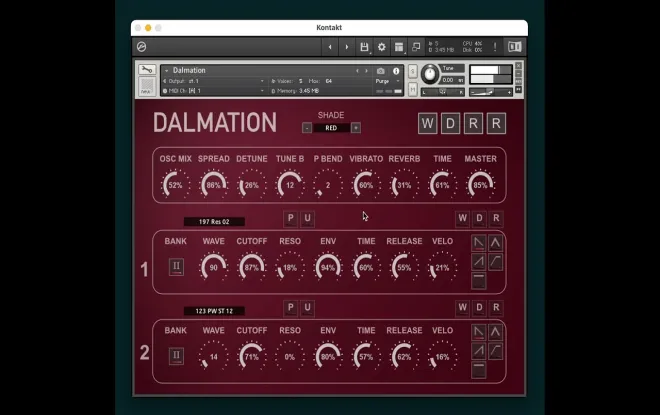Select ramp-down envelope shape for oscillator 1
Screen dimensions: 660x415
point(479,242)
